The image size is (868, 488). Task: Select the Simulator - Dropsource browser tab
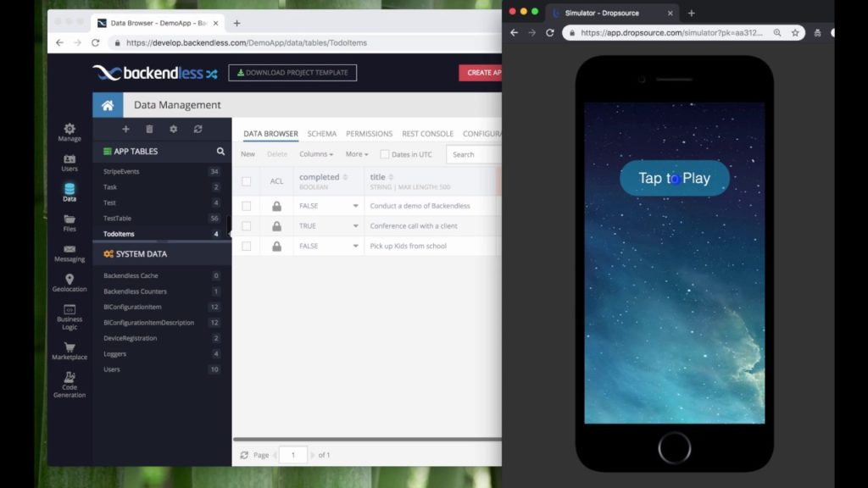click(x=612, y=13)
